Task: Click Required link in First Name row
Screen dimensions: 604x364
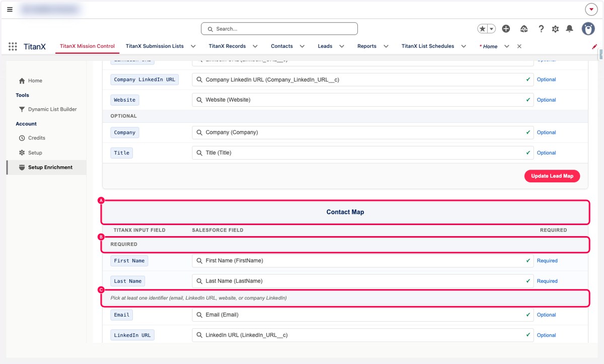Action: [x=547, y=261]
